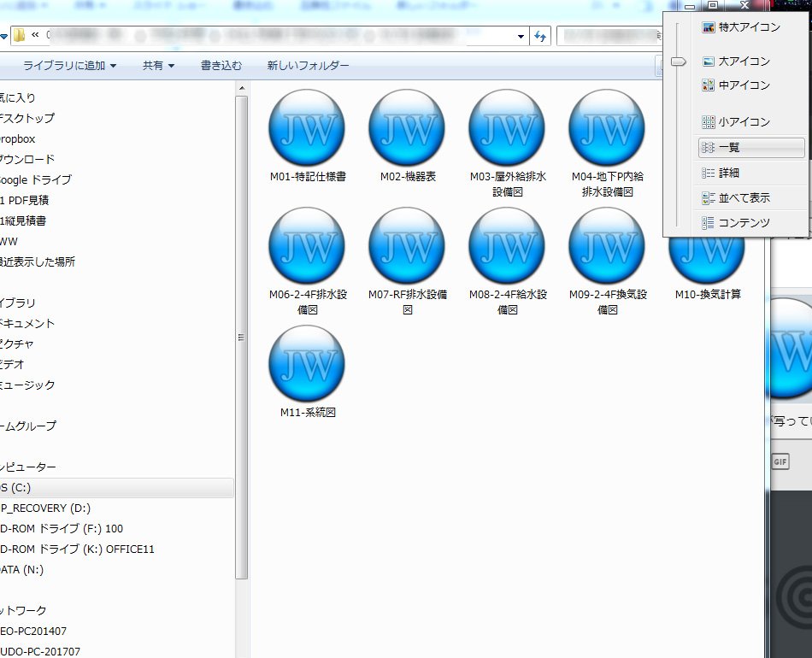812x658 pixels.
Task: Open ドキュメント library
Action: (x=27, y=324)
